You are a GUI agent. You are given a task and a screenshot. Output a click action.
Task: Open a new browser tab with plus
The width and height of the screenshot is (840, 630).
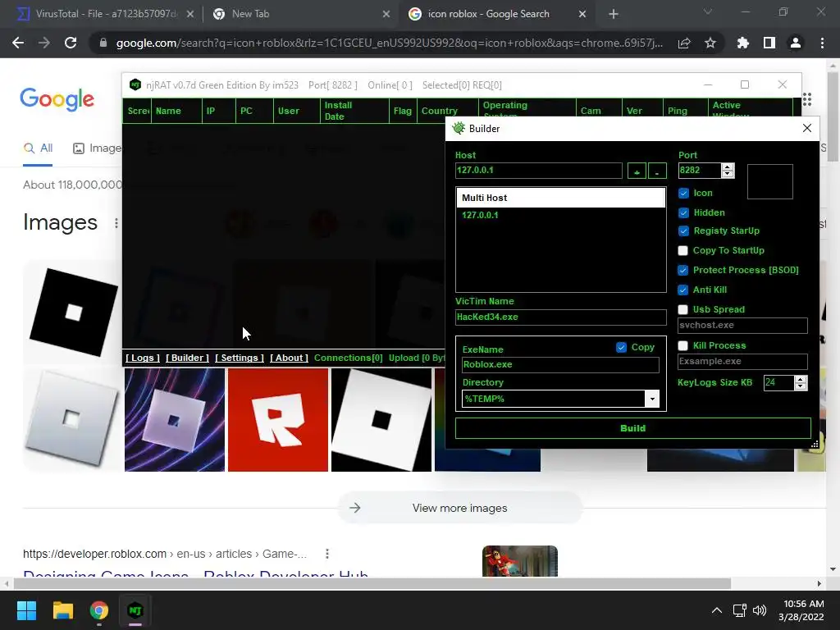tap(614, 14)
